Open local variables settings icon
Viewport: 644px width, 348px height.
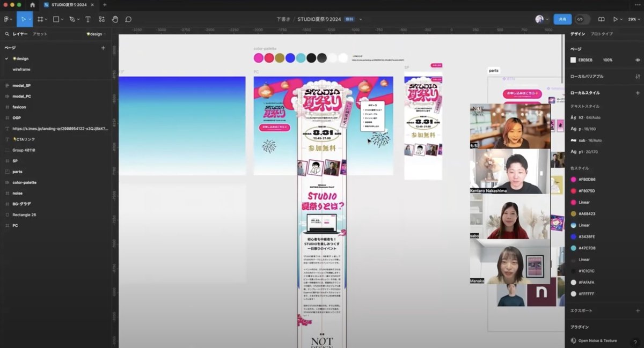tap(638, 77)
